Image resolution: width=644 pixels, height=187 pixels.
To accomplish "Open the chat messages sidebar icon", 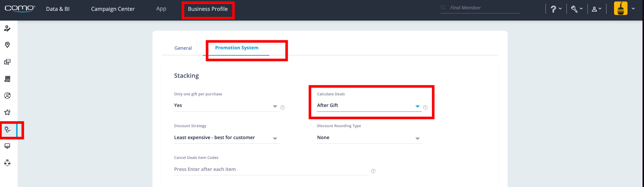I will tap(7, 62).
